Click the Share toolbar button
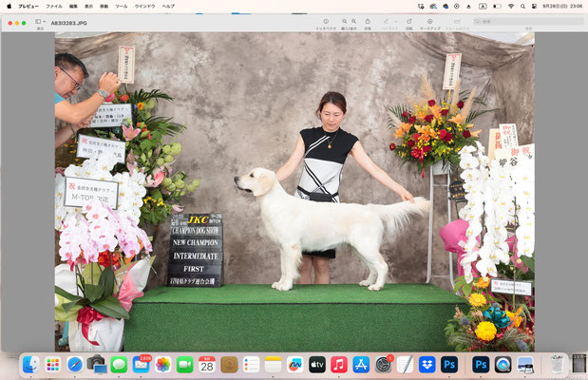This screenshot has height=380, width=588. [368, 22]
